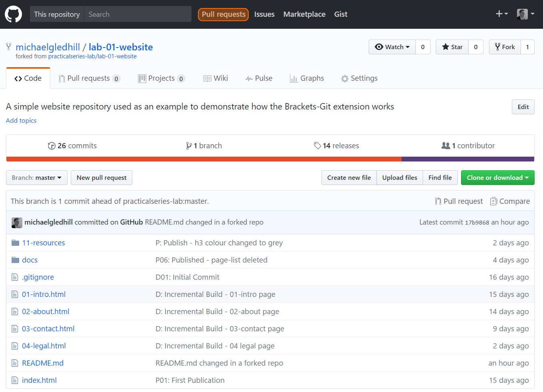Open the Graphs tab

(x=307, y=78)
